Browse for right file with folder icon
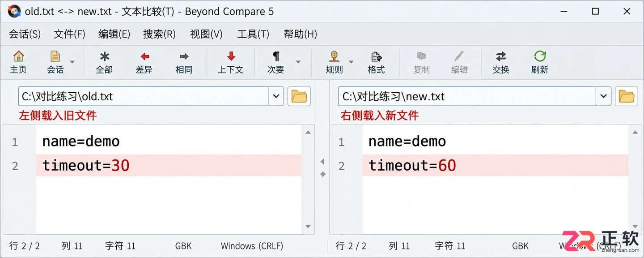The image size is (644, 258). [x=626, y=96]
